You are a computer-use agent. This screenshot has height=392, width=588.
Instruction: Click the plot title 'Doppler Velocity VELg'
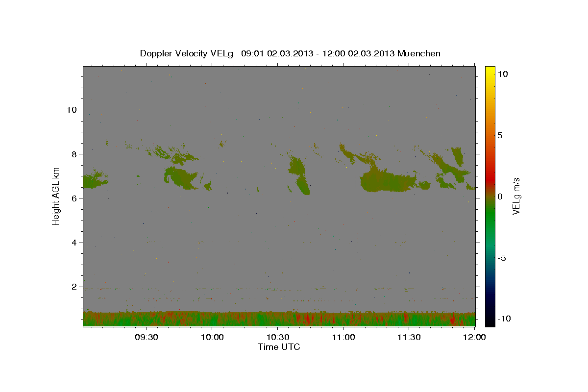187,53
